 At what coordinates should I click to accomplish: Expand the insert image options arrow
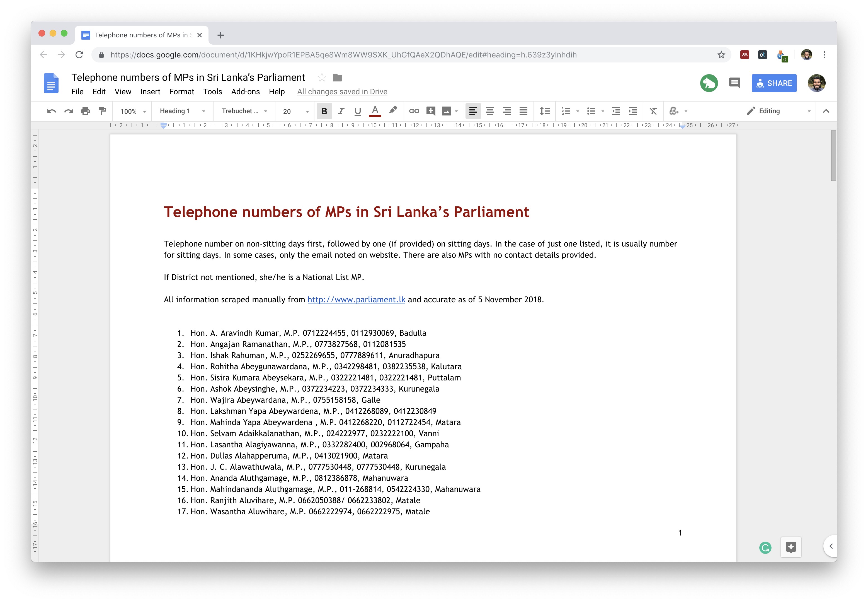point(457,112)
